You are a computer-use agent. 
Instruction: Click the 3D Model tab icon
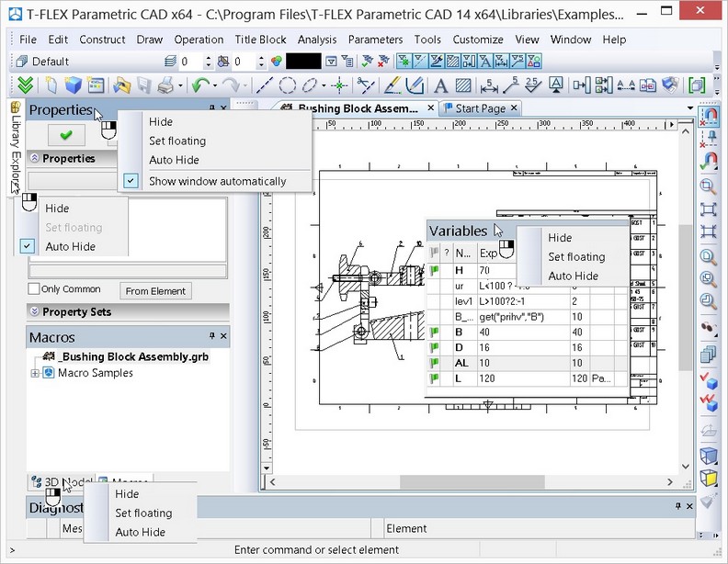click(x=36, y=482)
